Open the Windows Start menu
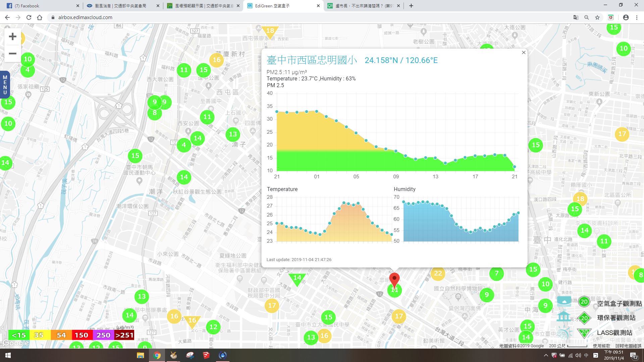This screenshot has width=644, height=362. (x=8, y=355)
